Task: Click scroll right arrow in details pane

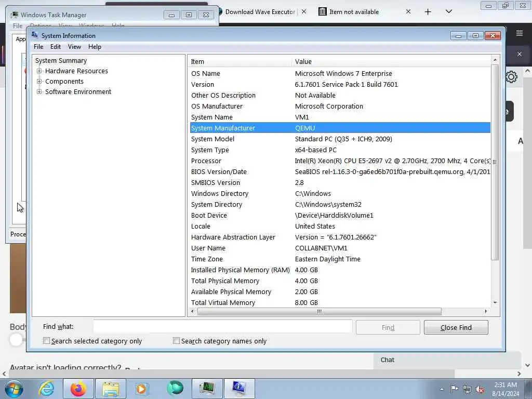Action: pyautogui.click(x=486, y=311)
